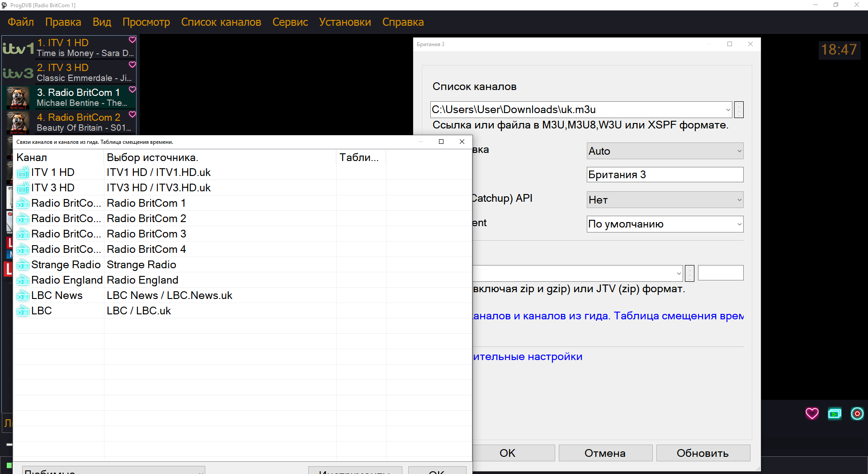
Task: Toggle favorite heart on Radio BritCom 2
Action: pos(132,114)
